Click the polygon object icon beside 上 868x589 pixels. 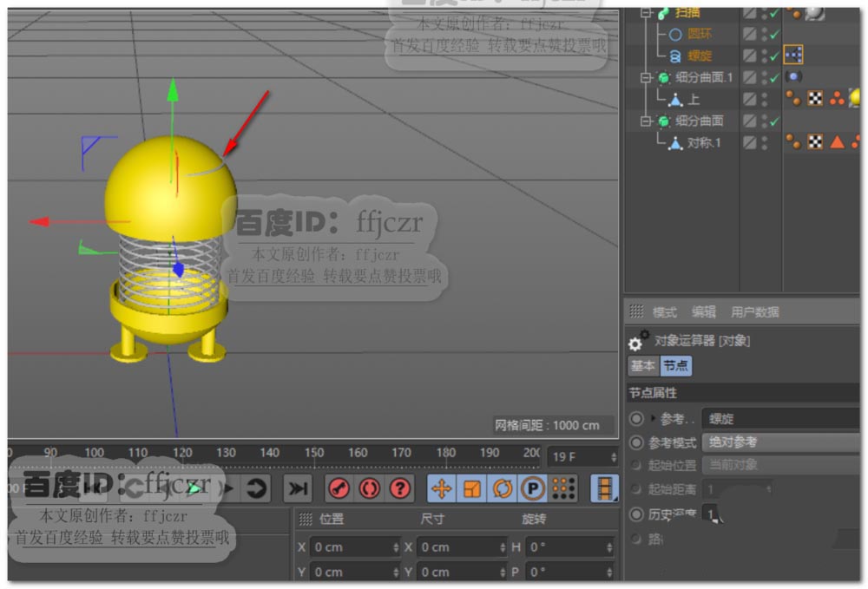[x=675, y=100]
